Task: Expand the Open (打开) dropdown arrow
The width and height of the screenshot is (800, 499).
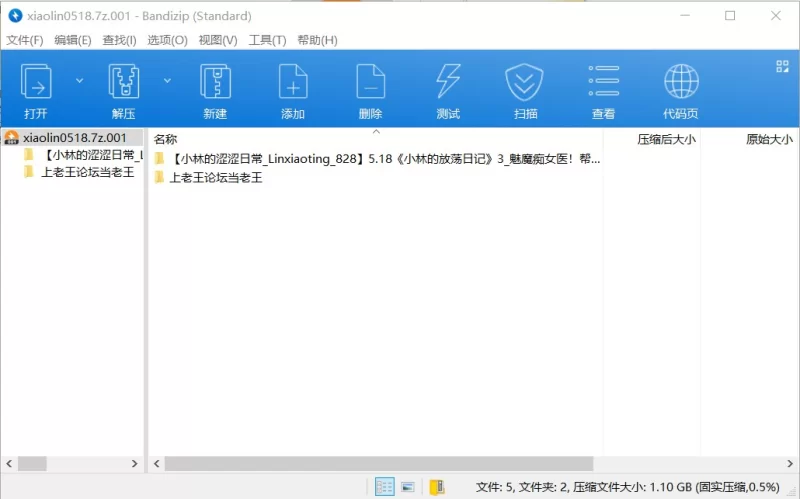Action: [80, 81]
